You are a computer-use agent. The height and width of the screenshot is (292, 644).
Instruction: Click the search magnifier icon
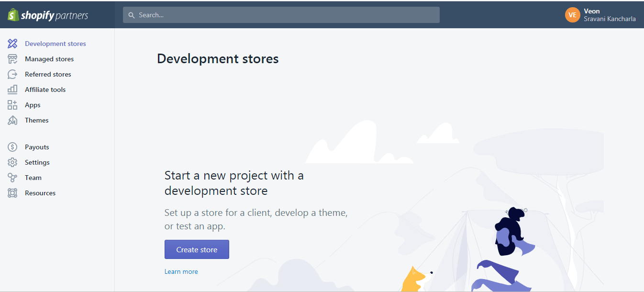point(132,15)
